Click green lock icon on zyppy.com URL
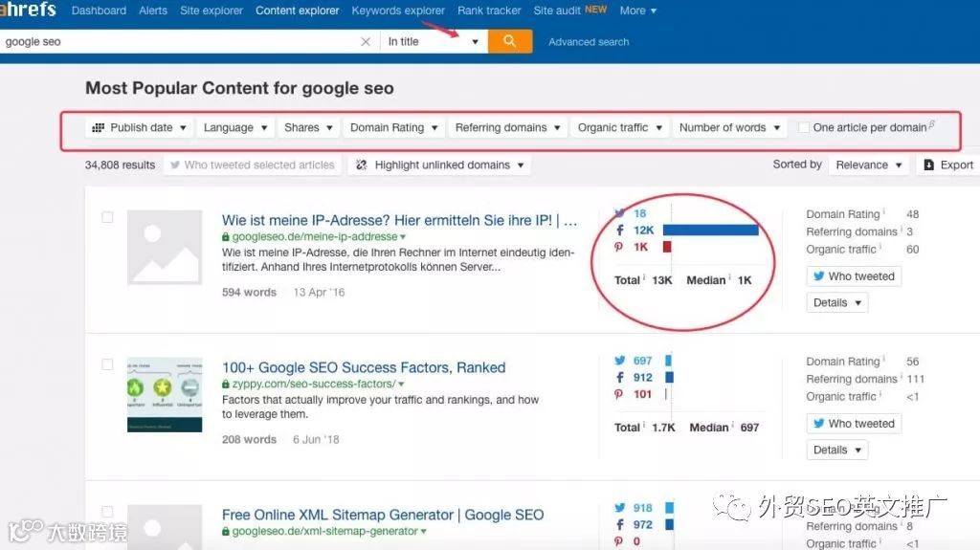Viewport: 980px width, 550px height. click(x=226, y=384)
